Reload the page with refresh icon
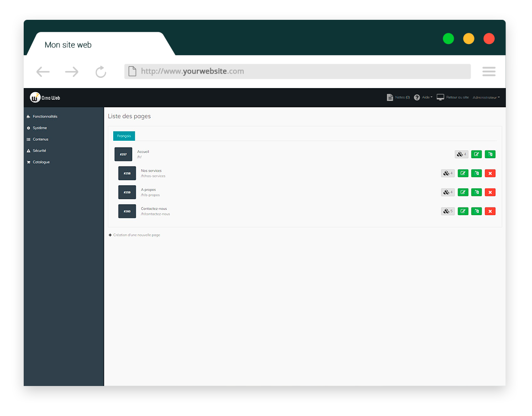This screenshot has width=532, height=416. coord(101,72)
